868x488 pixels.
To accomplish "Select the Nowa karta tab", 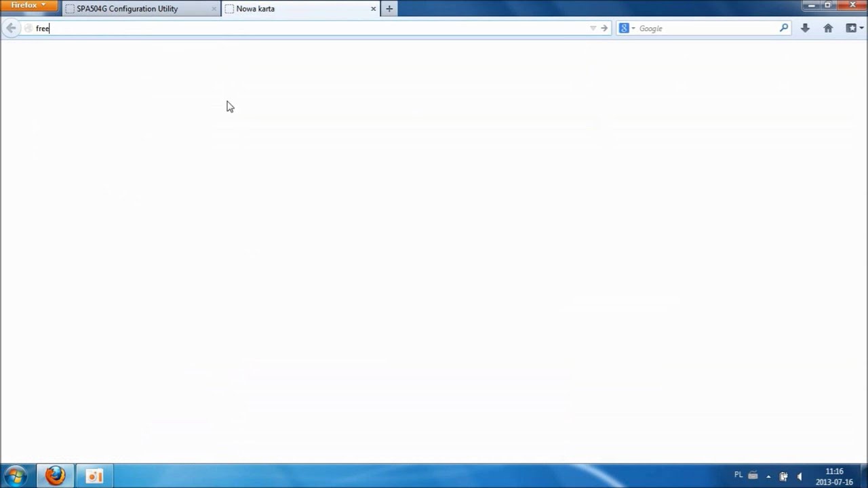I will pyautogui.click(x=300, y=9).
